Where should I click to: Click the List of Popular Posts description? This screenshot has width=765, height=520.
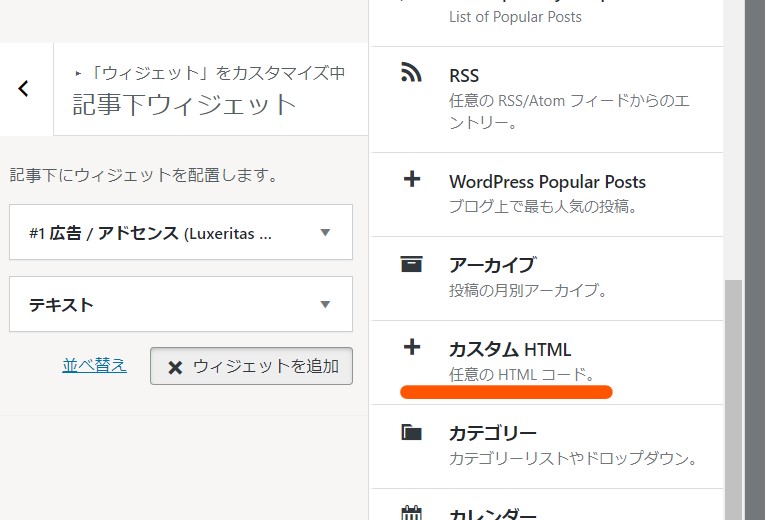click(515, 17)
